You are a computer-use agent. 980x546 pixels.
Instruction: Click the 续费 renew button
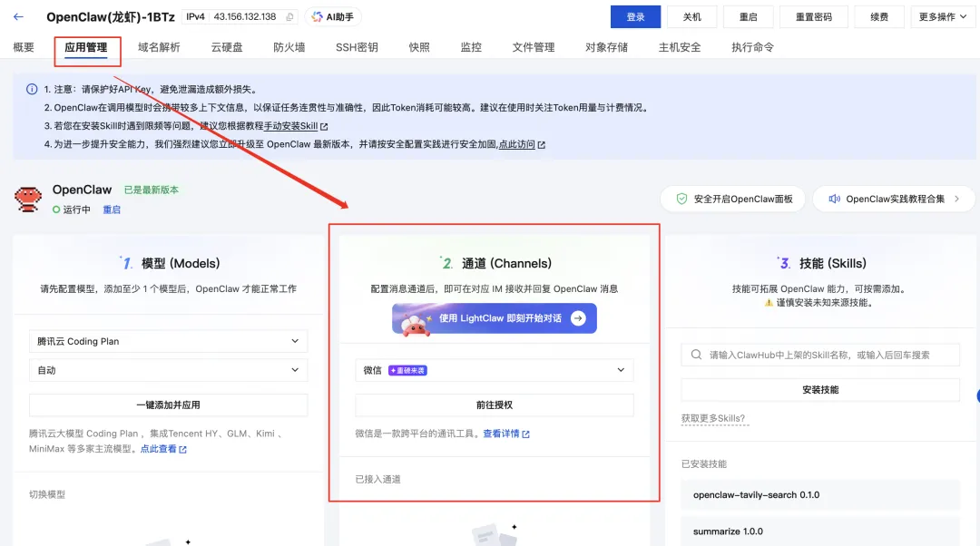coord(879,17)
